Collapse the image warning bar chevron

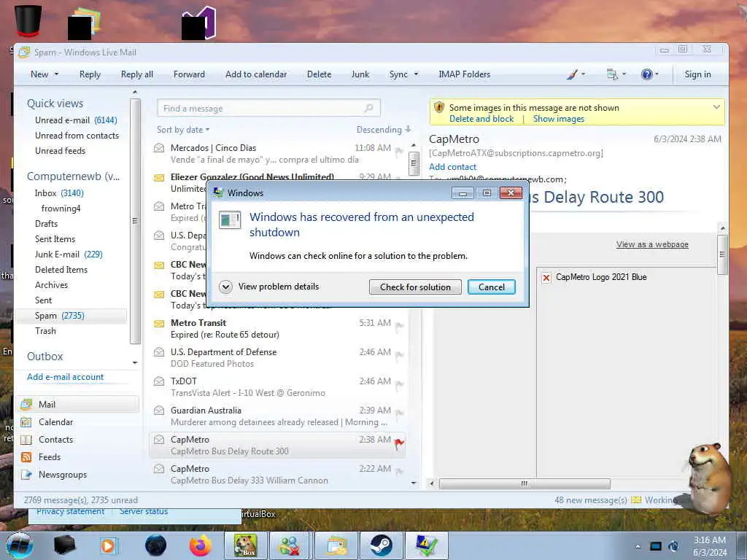pos(716,107)
